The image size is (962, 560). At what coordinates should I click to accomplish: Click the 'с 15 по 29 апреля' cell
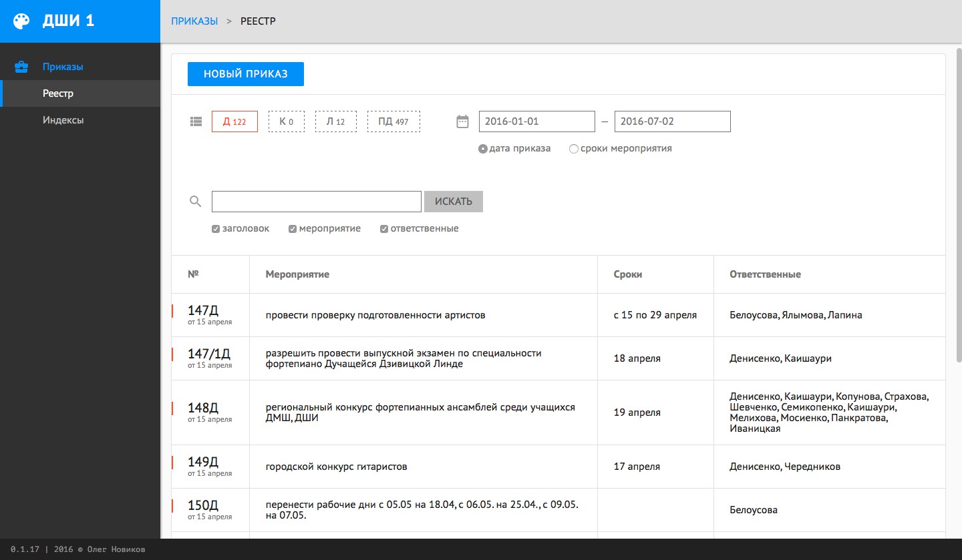point(655,315)
